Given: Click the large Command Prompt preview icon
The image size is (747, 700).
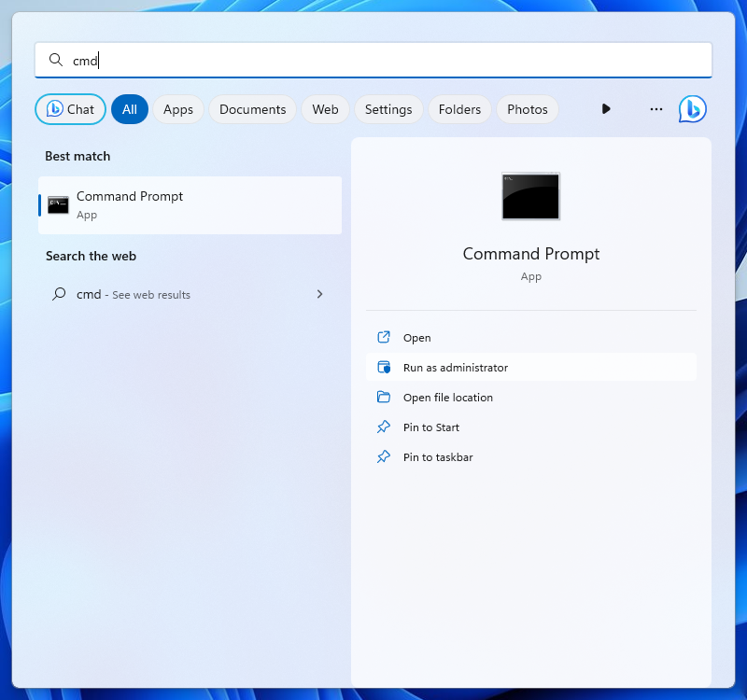Looking at the screenshot, I should pyautogui.click(x=530, y=196).
